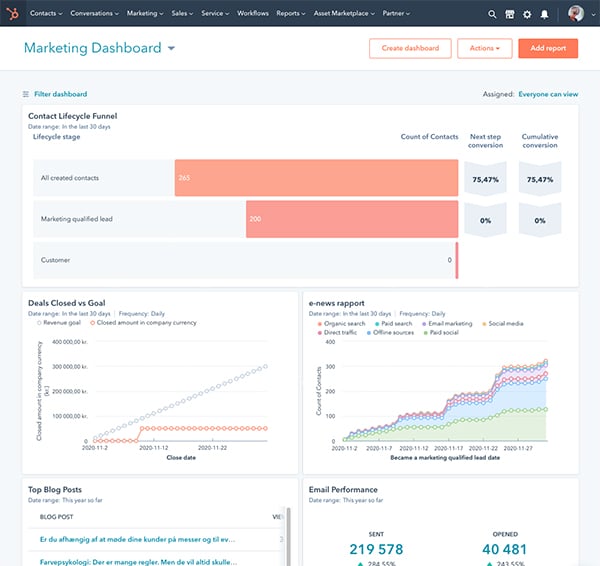Click the 75,47% next step conversion of All created contacts

tap(485, 179)
